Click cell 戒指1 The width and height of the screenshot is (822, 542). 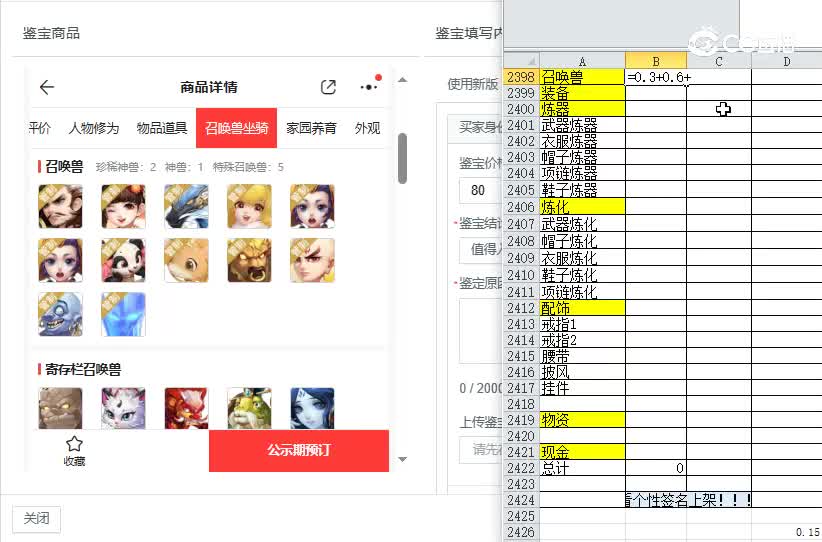(x=582, y=324)
